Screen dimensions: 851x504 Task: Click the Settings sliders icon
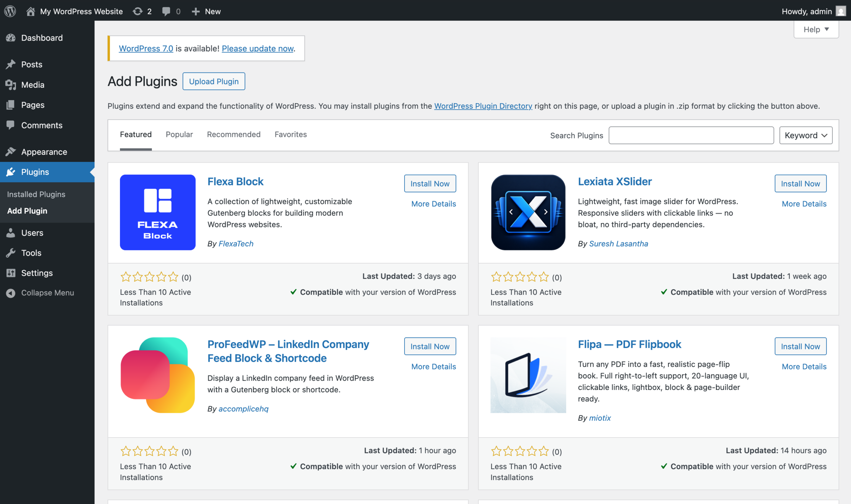tap(11, 273)
